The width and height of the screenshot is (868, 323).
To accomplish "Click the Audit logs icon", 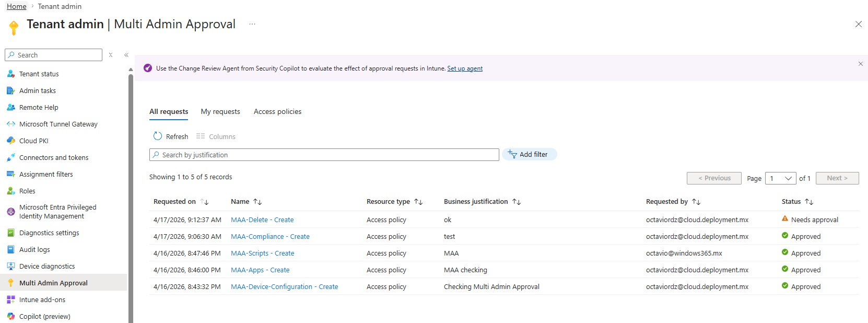I will (11, 249).
